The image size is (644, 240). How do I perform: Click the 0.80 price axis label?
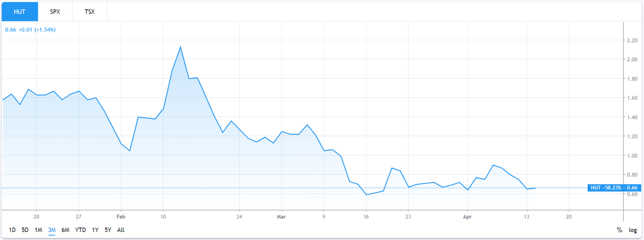point(632,175)
